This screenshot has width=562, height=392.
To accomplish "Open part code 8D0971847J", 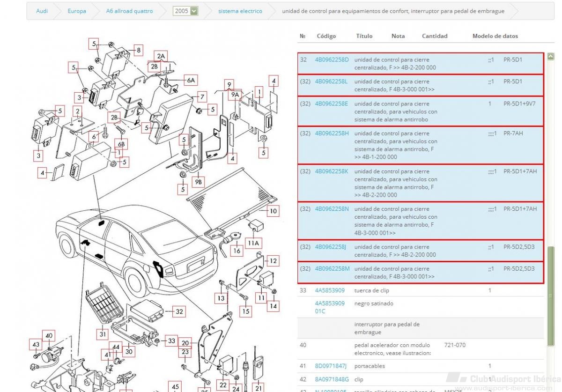I will (331, 366).
